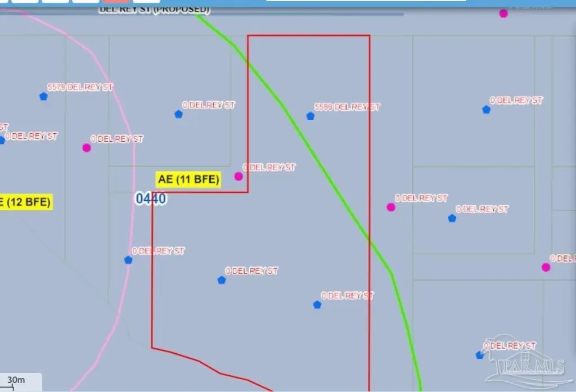Click the AE (11 BFE) flood zone label
Screen dimensions: 576x392
[188, 179]
